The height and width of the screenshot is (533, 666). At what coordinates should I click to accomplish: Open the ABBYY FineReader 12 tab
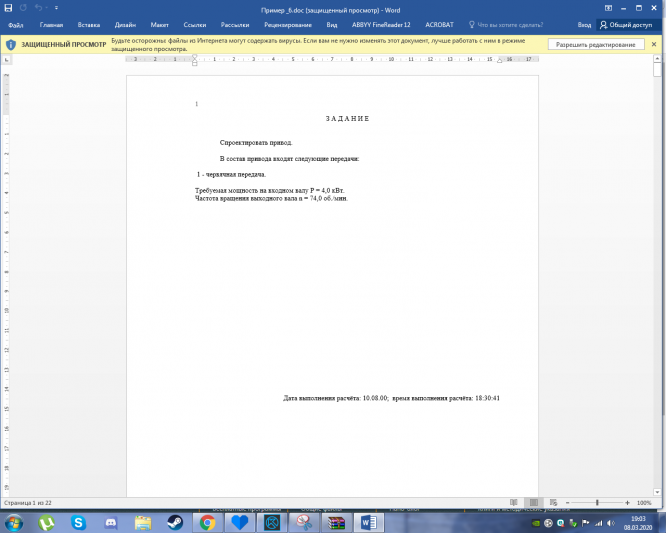pos(381,25)
